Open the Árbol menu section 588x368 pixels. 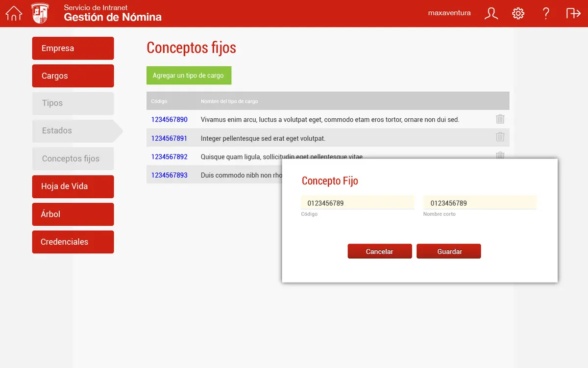(x=73, y=214)
